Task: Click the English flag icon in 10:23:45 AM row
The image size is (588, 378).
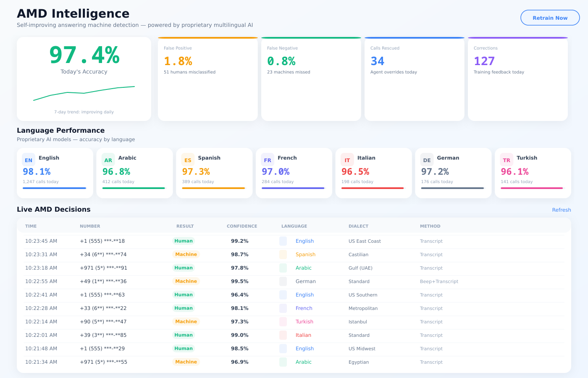Action: (283, 241)
